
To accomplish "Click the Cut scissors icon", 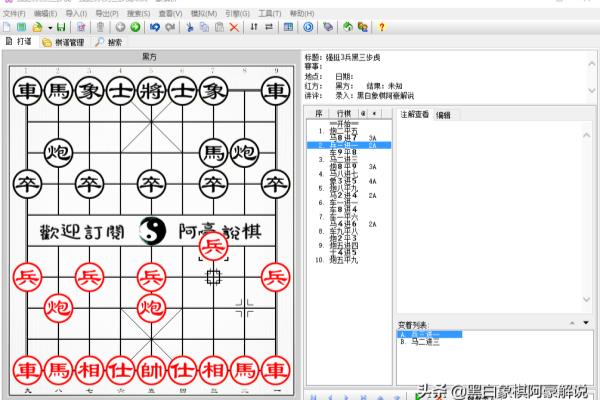I will pyautogui.click(x=190, y=26).
